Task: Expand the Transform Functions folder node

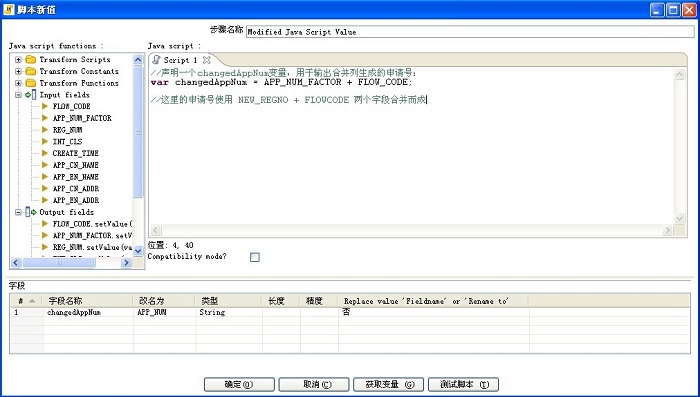Action: coord(18,83)
